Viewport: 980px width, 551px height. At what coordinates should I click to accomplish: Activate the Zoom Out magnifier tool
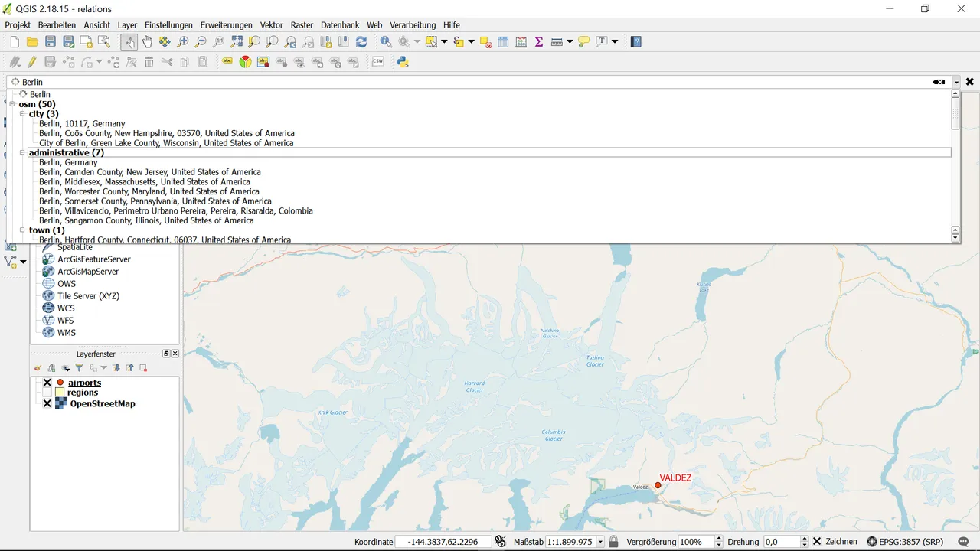pos(201,42)
